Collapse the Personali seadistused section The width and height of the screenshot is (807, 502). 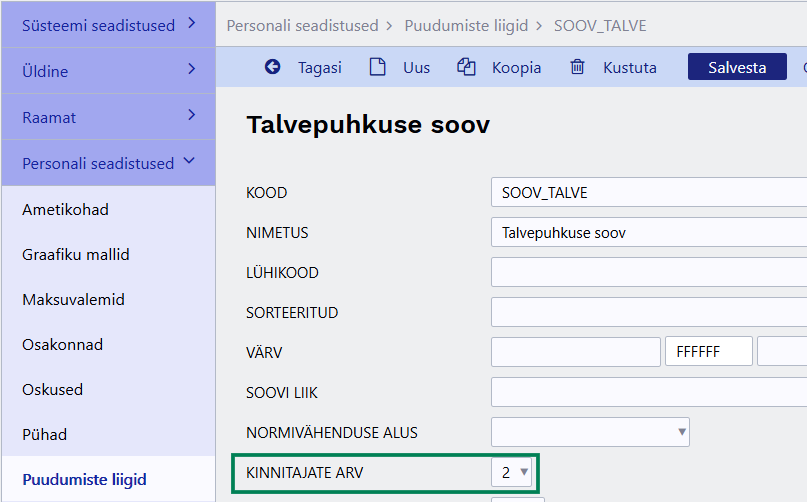[x=108, y=163]
